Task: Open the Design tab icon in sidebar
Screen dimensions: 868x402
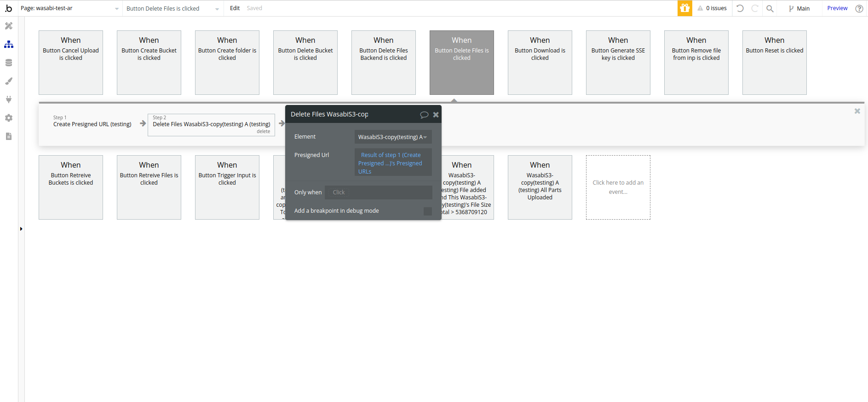Action: click(x=9, y=26)
